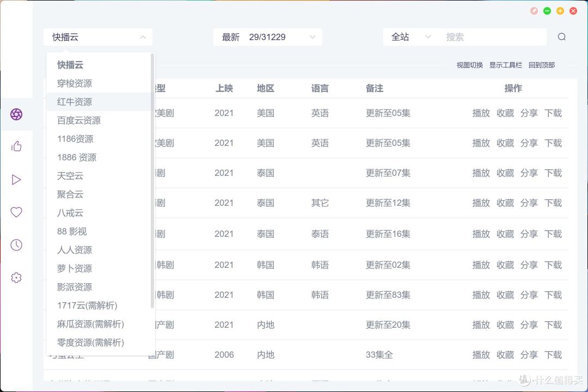The image size is (588, 392).
Task: Click the 搜索 input field
Action: coord(492,37)
